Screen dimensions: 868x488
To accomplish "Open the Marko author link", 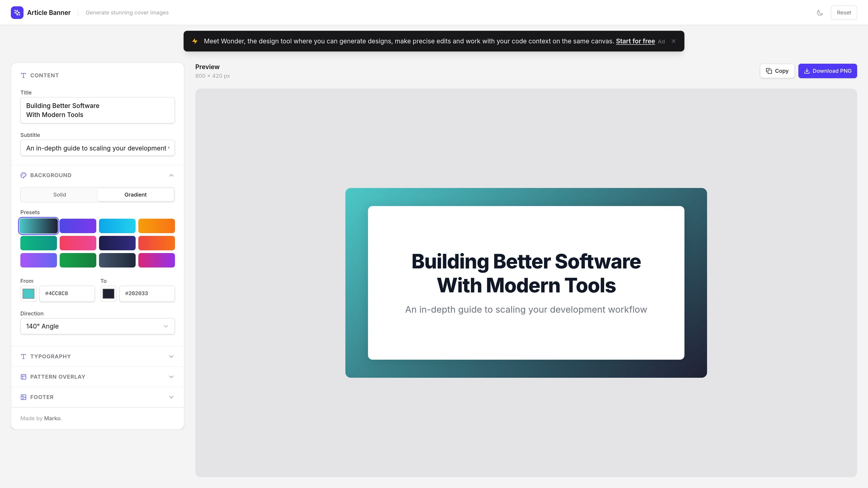I will point(52,418).
